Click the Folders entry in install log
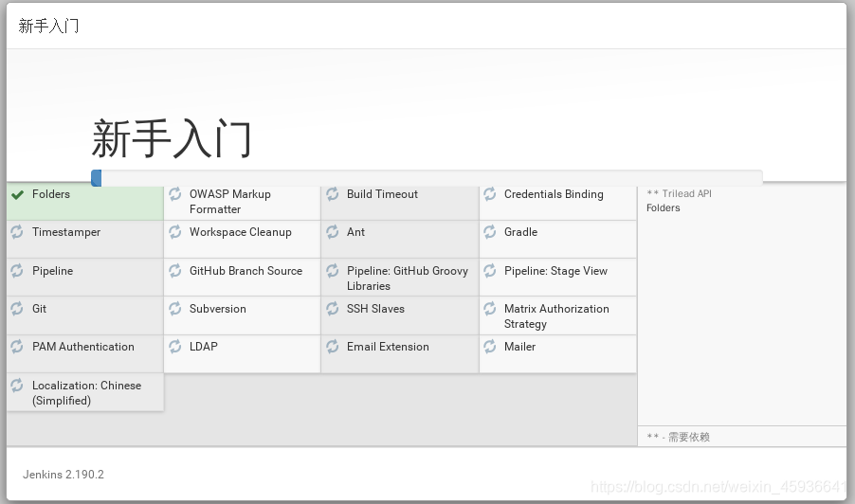The image size is (855, 504). tap(664, 207)
